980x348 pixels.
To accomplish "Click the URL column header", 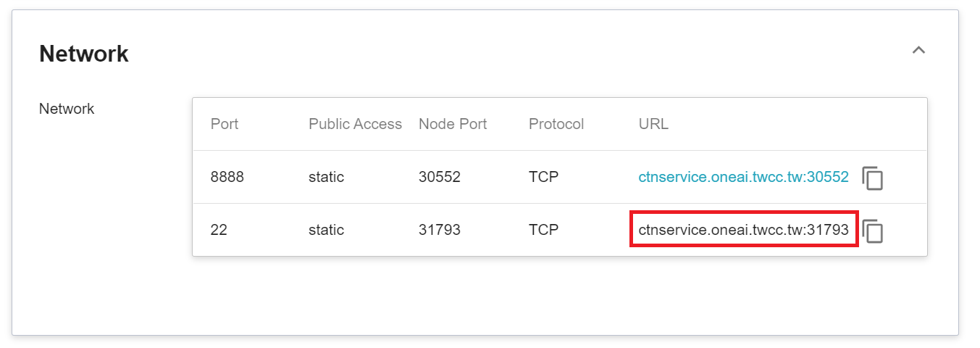I will [653, 124].
